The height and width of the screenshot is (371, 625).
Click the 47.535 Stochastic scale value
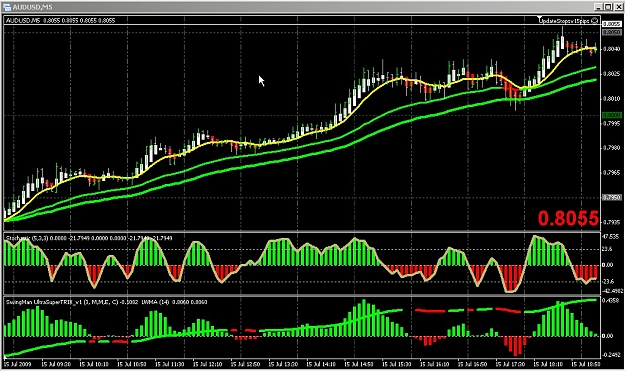[611, 237]
